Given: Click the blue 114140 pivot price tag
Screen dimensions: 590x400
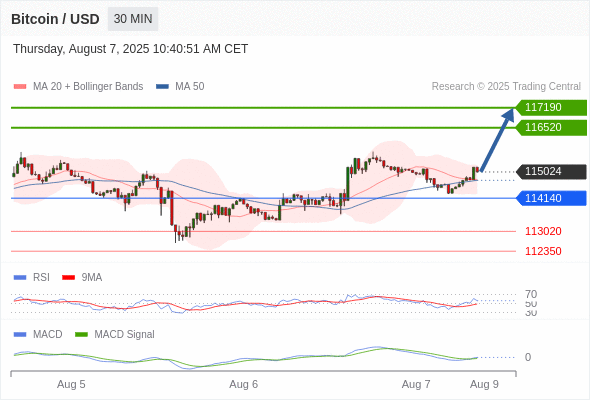Looking at the screenshot, I should point(551,198).
